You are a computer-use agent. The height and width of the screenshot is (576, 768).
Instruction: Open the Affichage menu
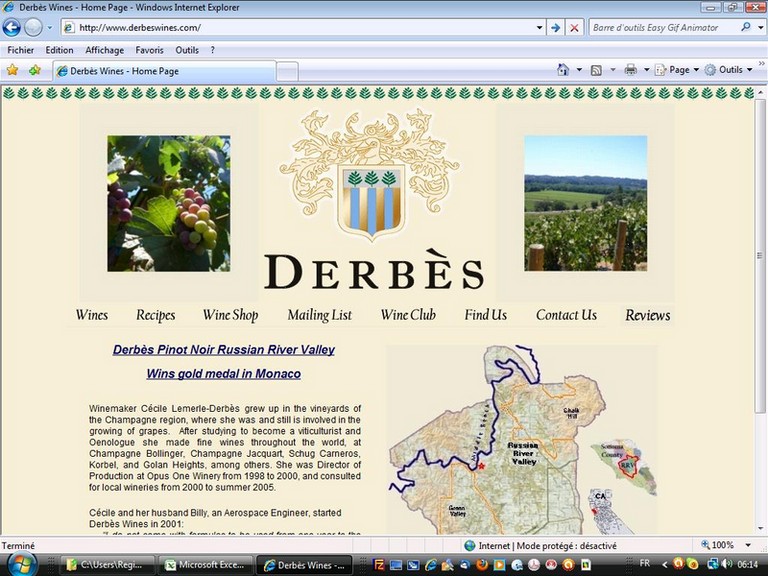coord(104,50)
